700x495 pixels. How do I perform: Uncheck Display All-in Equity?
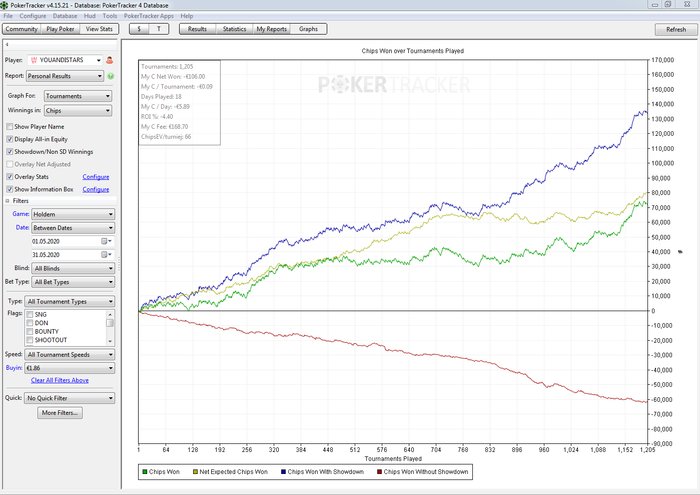[10, 139]
